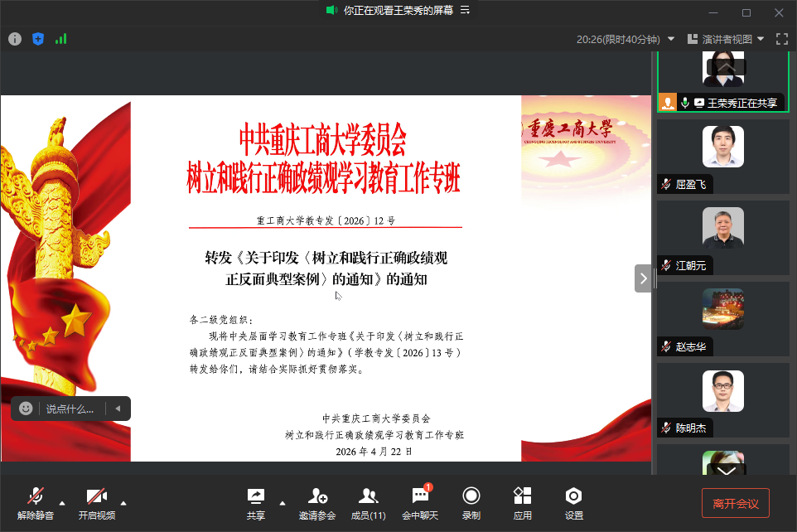The height and width of the screenshot is (532, 797).
Task: Click 解除静音 to unmute microphone
Action: tap(35, 504)
